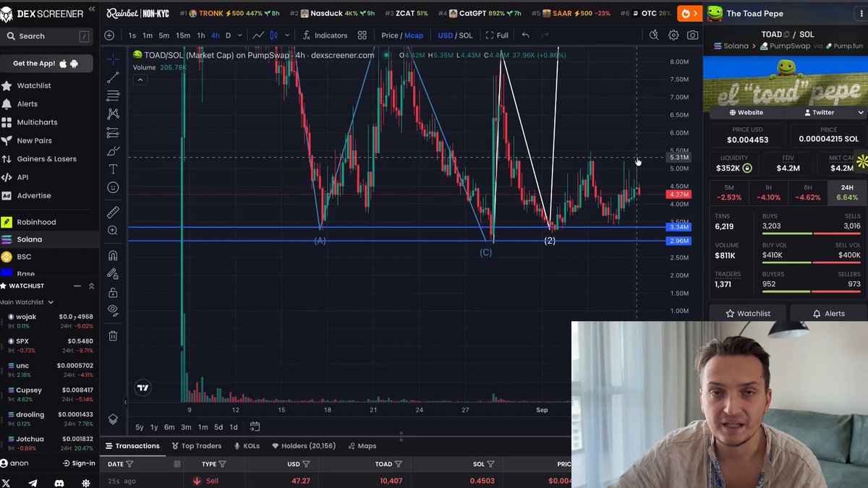Toggle drawings visibility eye icon
Viewport: 868px width, 488px height.
point(113,310)
